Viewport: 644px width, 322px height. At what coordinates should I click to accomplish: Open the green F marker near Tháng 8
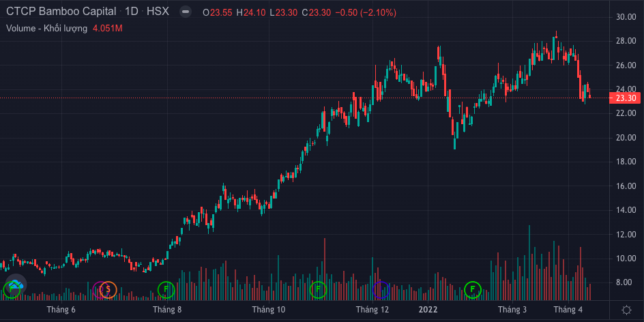[166, 289]
